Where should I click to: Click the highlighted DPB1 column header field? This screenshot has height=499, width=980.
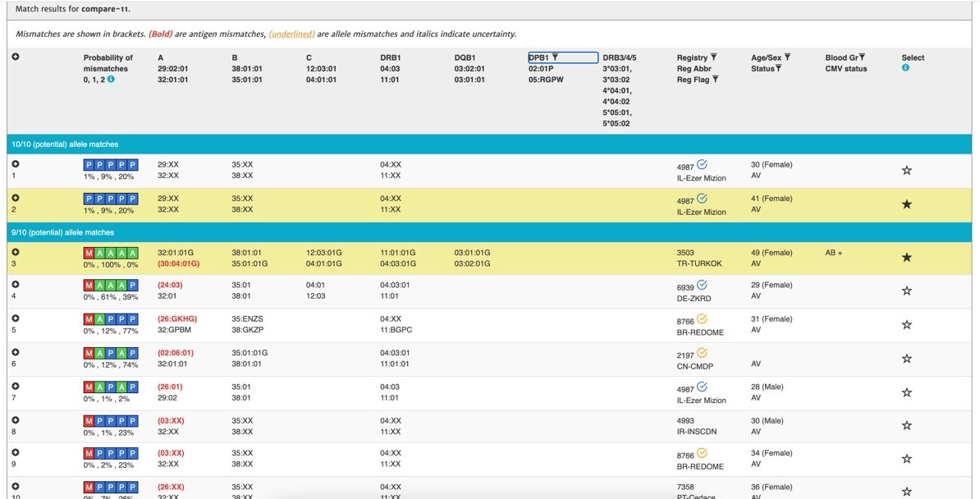pos(563,57)
